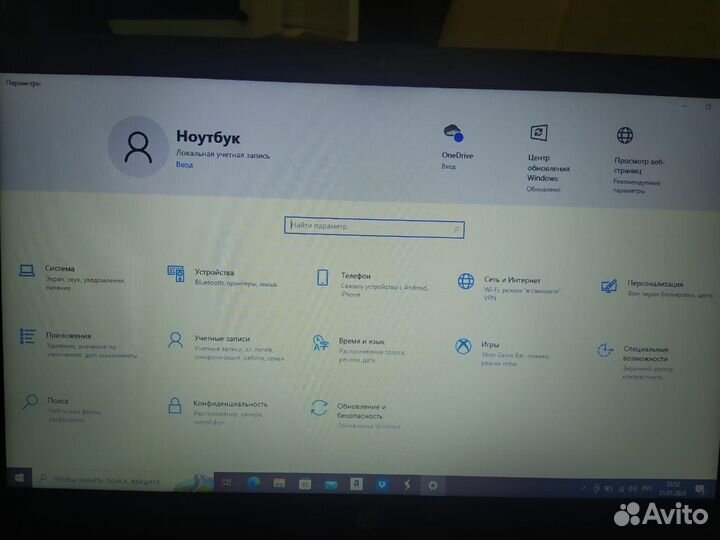
Task: Click the Вход link under Ноутбук
Action: tap(184, 165)
